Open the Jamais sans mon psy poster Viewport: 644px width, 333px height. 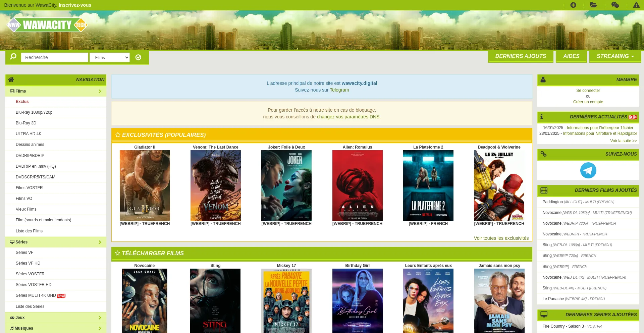(x=499, y=301)
